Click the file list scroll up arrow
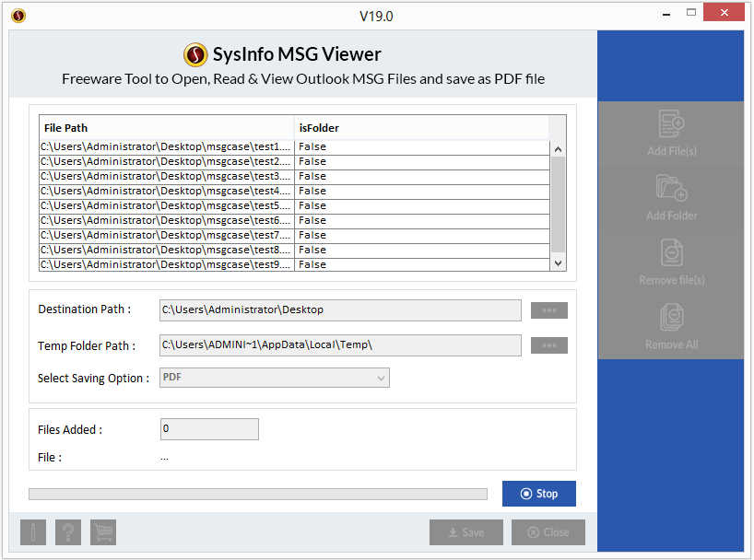The width and height of the screenshot is (754, 560). click(x=558, y=149)
